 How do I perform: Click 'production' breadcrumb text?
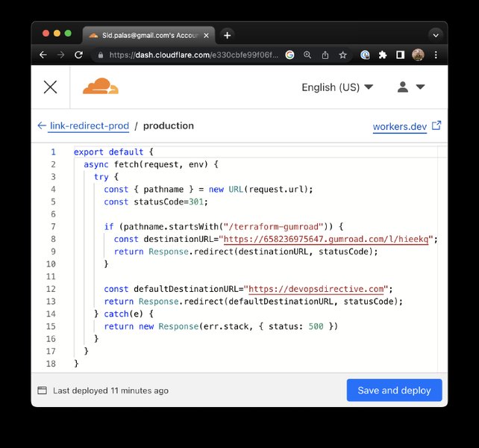(169, 126)
